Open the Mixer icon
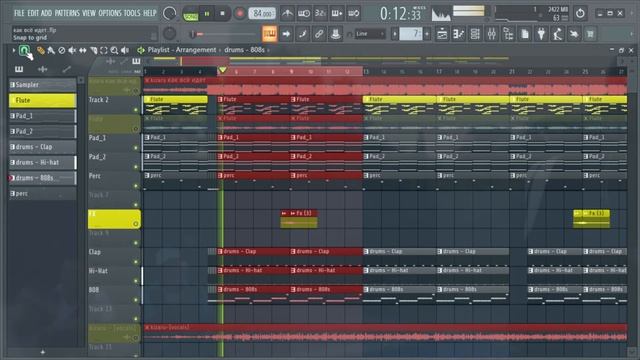Viewport: 640px width, 360px height. [x=492, y=34]
